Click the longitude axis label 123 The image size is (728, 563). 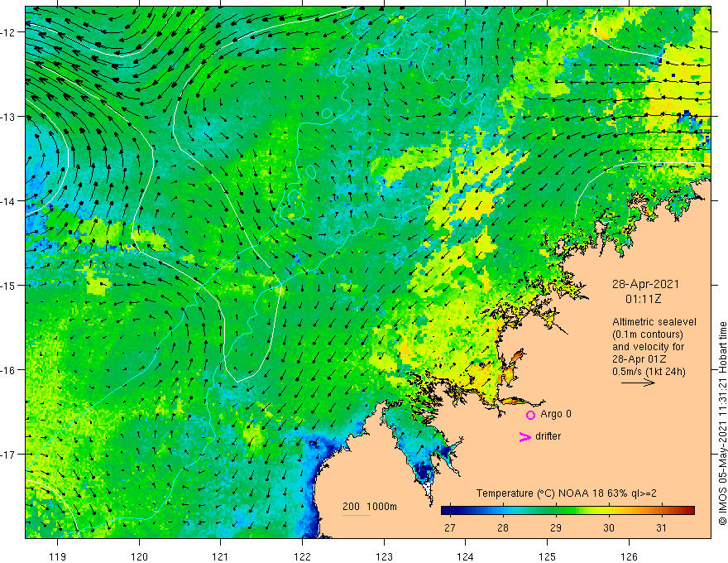(384, 556)
